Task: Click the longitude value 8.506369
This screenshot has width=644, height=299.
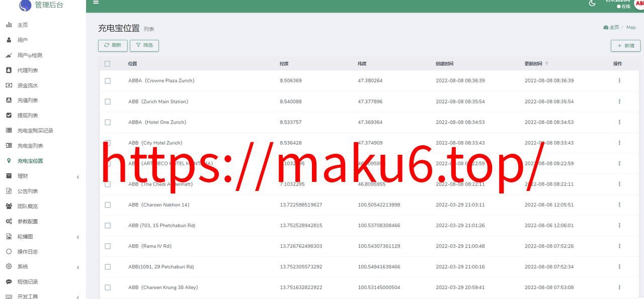Action: pyautogui.click(x=291, y=80)
